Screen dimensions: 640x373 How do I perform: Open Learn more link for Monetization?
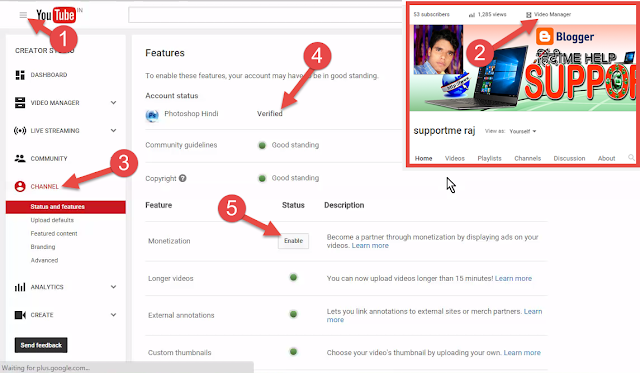[x=370, y=246]
